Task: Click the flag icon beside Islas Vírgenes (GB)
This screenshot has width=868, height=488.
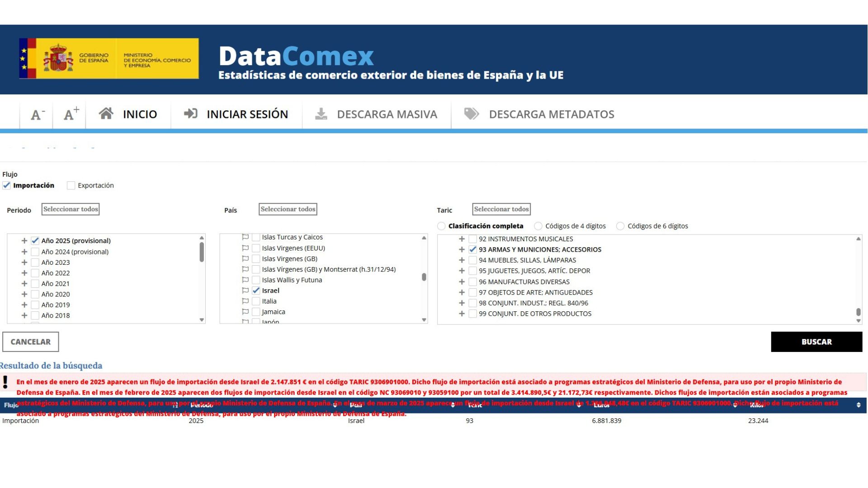Action: [245, 259]
